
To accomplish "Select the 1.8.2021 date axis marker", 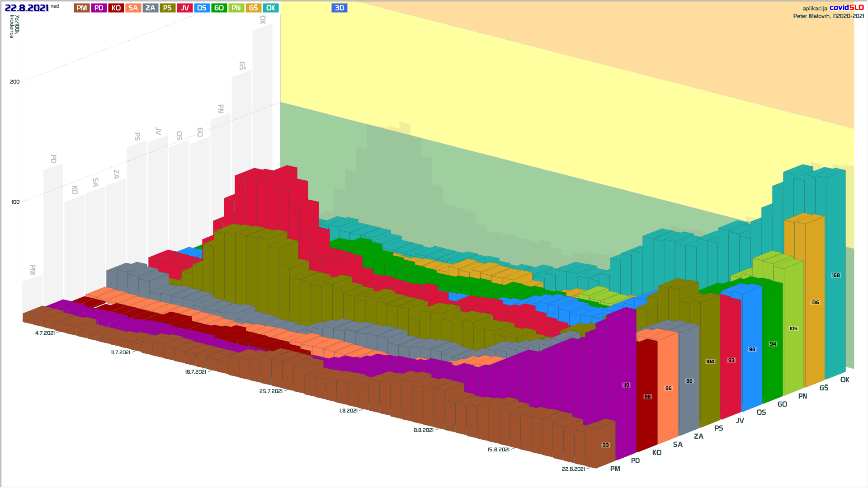I will [x=348, y=411].
